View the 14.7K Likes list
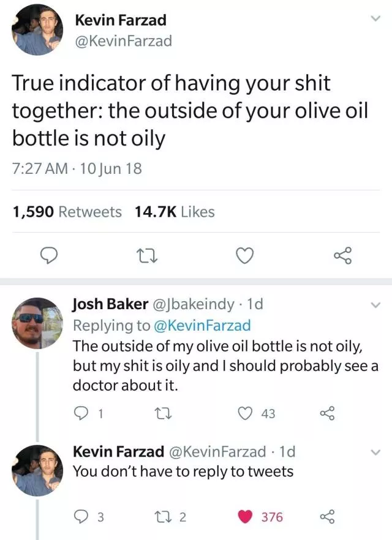 175,212
